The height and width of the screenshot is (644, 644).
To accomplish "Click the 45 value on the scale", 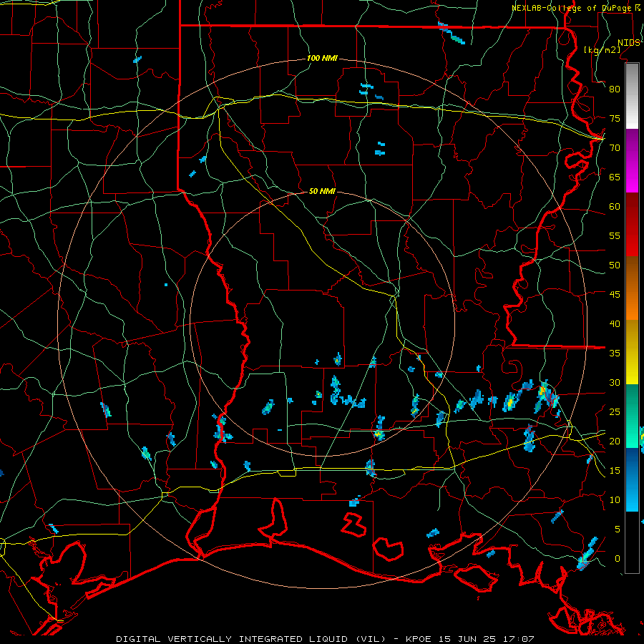I will (x=615, y=295).
